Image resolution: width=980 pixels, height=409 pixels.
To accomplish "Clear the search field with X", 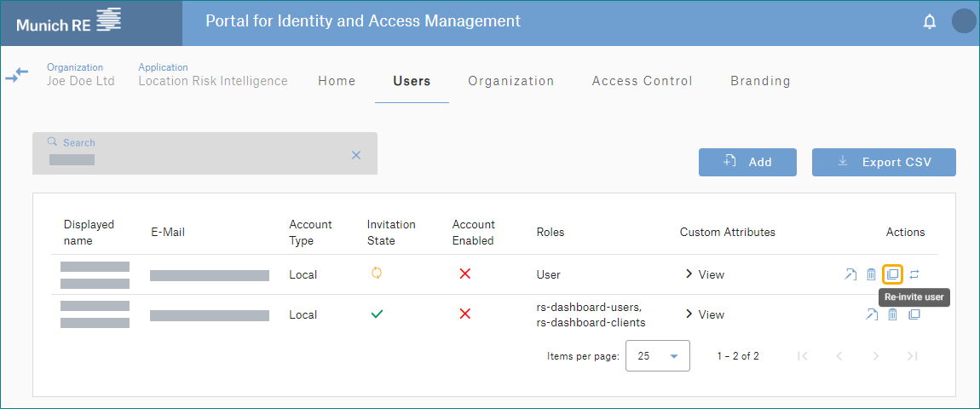I will (356, 155).
